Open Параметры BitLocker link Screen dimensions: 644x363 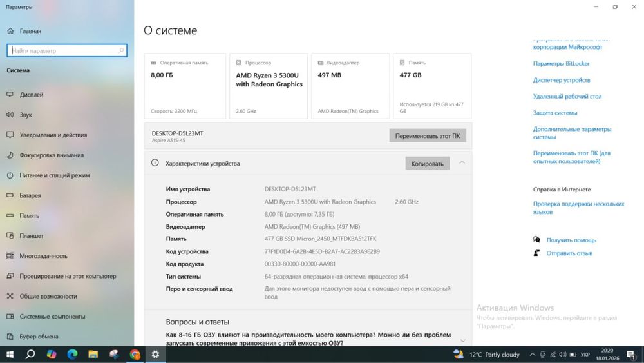561,63
